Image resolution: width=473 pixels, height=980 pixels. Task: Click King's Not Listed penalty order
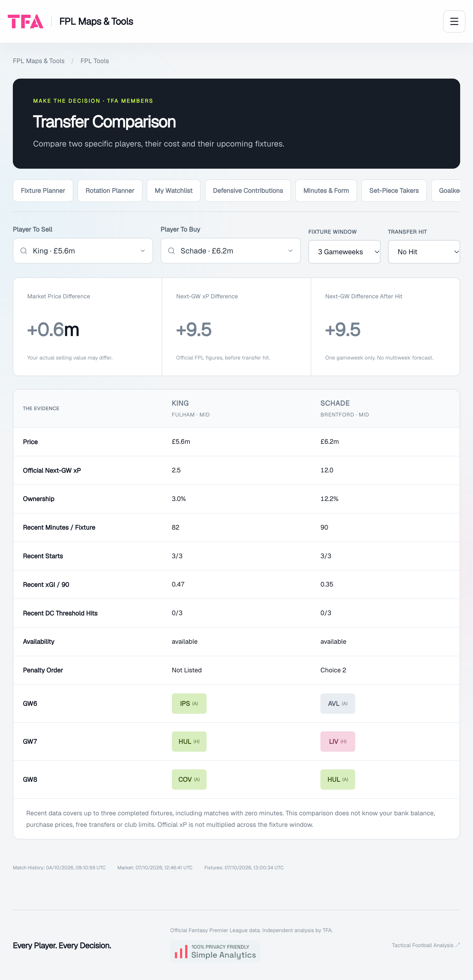(187, 670)
